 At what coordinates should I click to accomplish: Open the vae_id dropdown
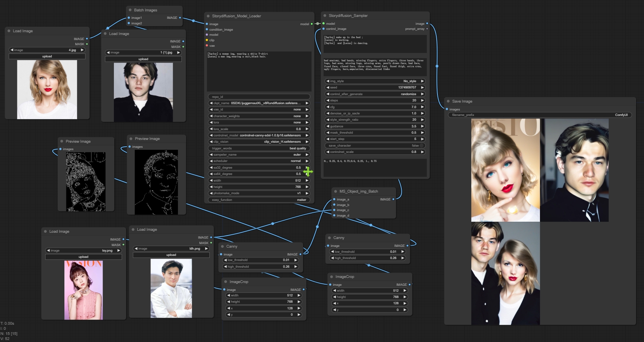(259, 110)
